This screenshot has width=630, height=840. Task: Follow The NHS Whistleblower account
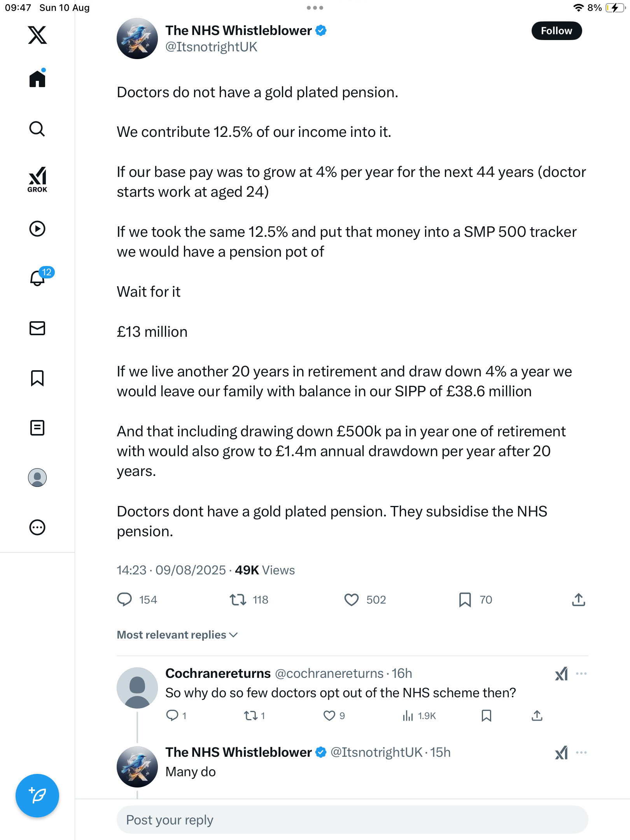(x=556, y=31)
